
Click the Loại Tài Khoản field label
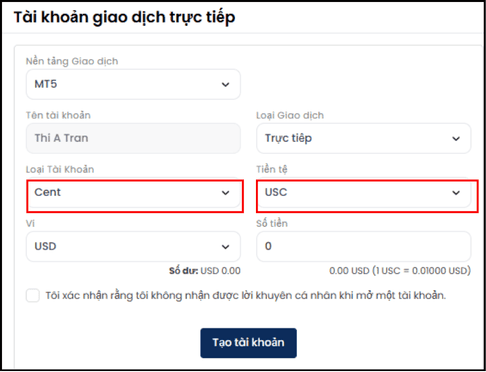tap(60, 169)
